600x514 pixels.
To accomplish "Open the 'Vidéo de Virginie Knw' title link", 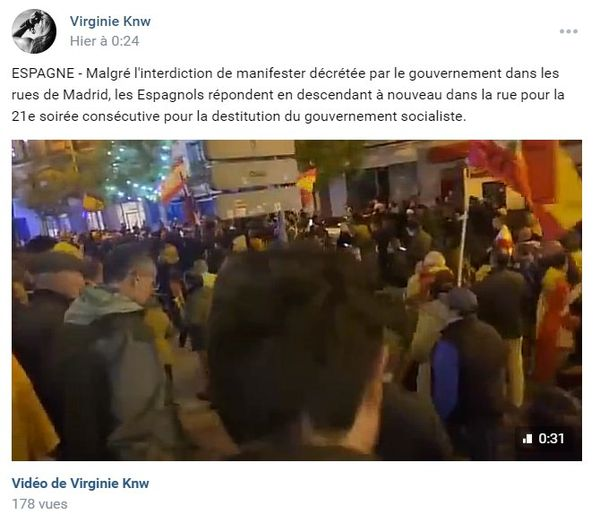I will click(x=80, y=483).
